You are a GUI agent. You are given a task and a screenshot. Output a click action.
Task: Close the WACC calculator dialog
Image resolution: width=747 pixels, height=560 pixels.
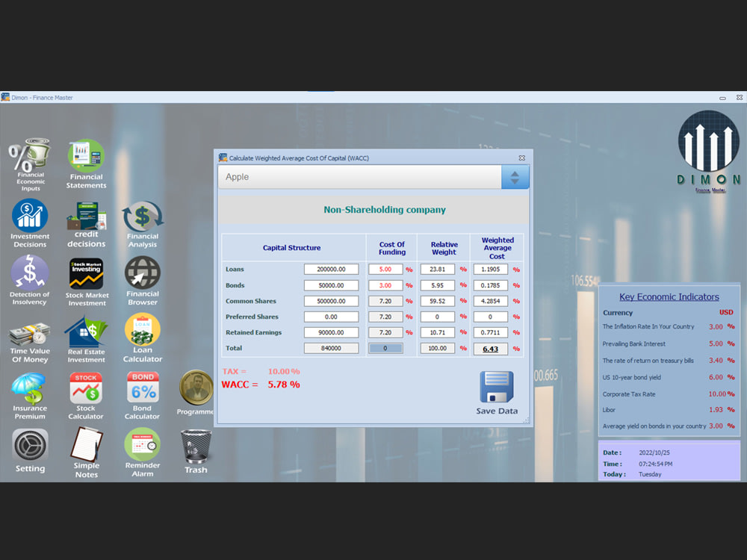(522, 158)
